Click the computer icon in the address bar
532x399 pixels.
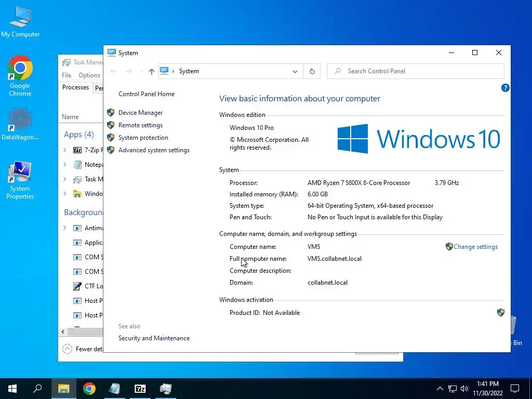click(164, 71)
